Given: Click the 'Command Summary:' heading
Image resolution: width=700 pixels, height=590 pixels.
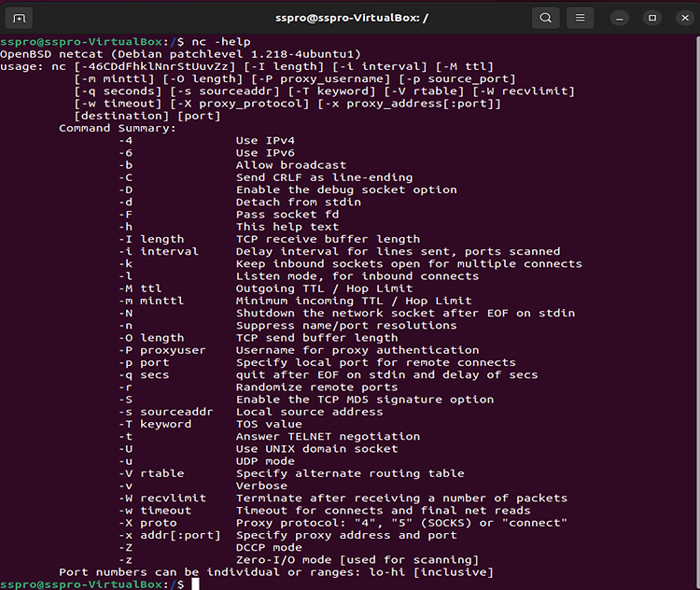Looking at the screenshot, I should pyautogui.click(x=118, y=128).
